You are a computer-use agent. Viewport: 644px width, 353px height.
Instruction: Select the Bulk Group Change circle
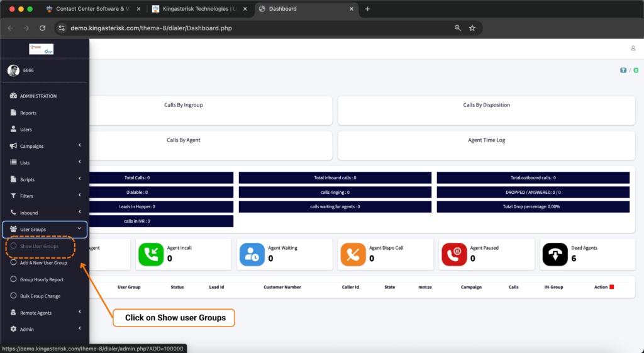pyautogui.click(x=13, y=296)
